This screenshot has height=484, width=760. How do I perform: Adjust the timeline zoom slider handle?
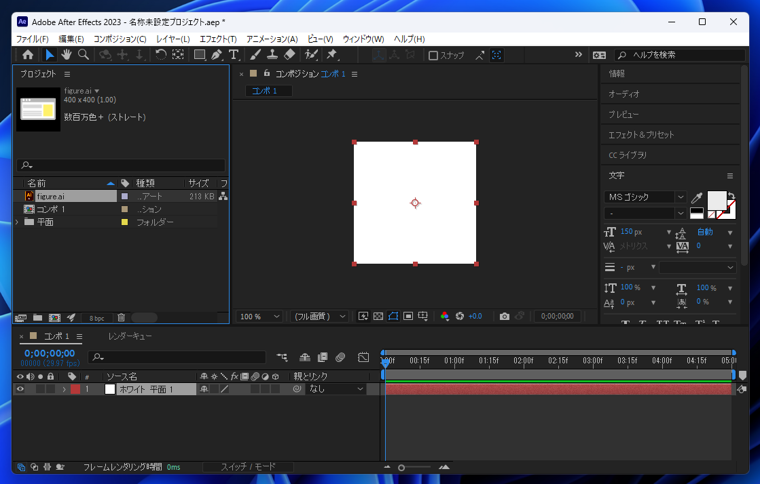coord(401,468)
